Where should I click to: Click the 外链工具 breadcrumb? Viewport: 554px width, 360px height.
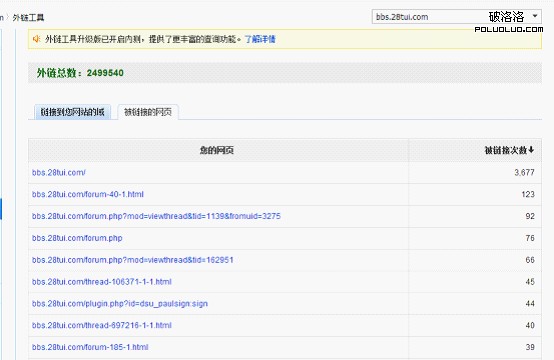(x=28, y=18)
